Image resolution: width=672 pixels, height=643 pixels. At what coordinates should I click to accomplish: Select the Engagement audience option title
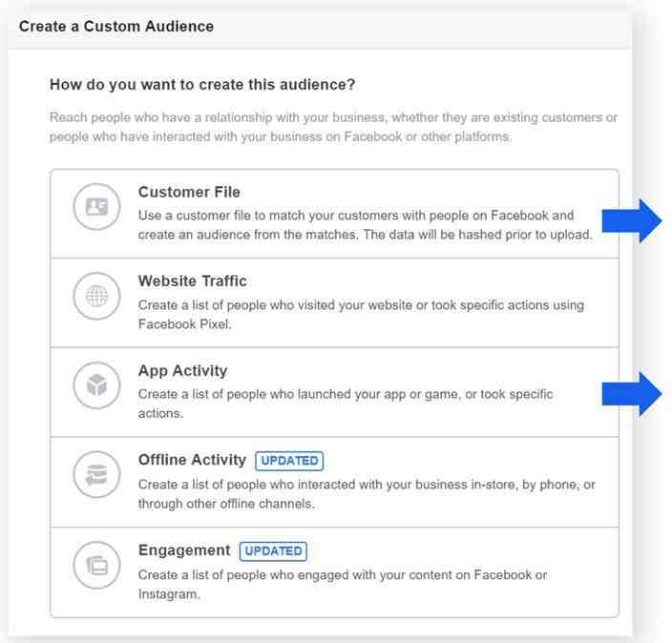[x=184, y=550]
